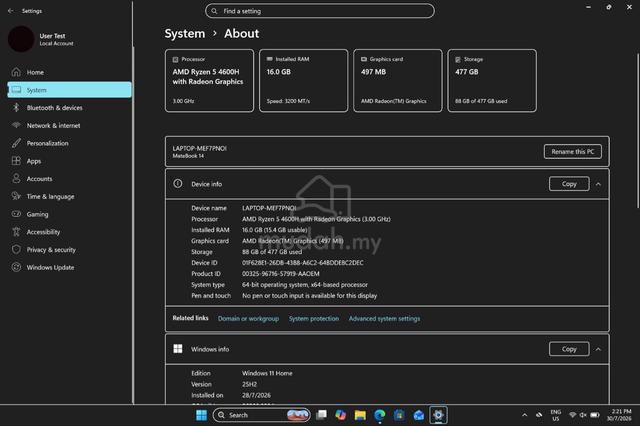The image size is (640, 426).
Task: Click the Settings gear taskbar icon
Action: pos(438,415)
